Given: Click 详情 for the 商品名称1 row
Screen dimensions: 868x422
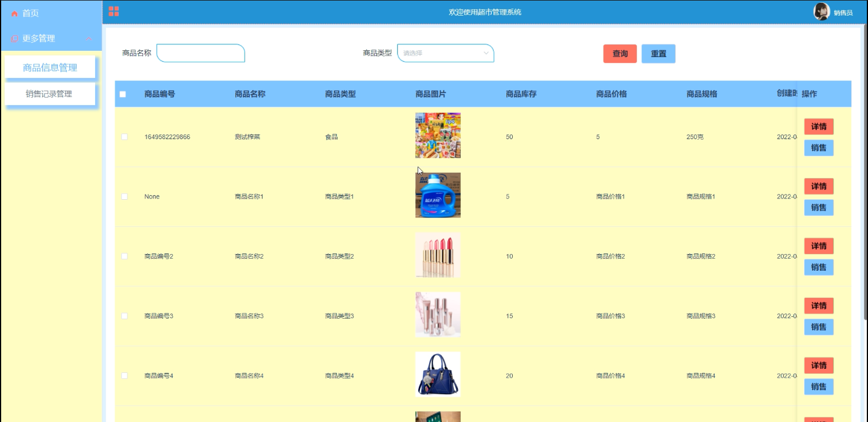Looking at the screenshot, I should [819, 186].
